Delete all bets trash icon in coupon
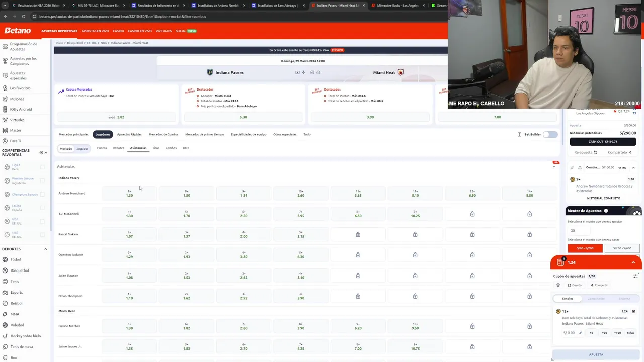644x362 pixels. coord(558,285)
